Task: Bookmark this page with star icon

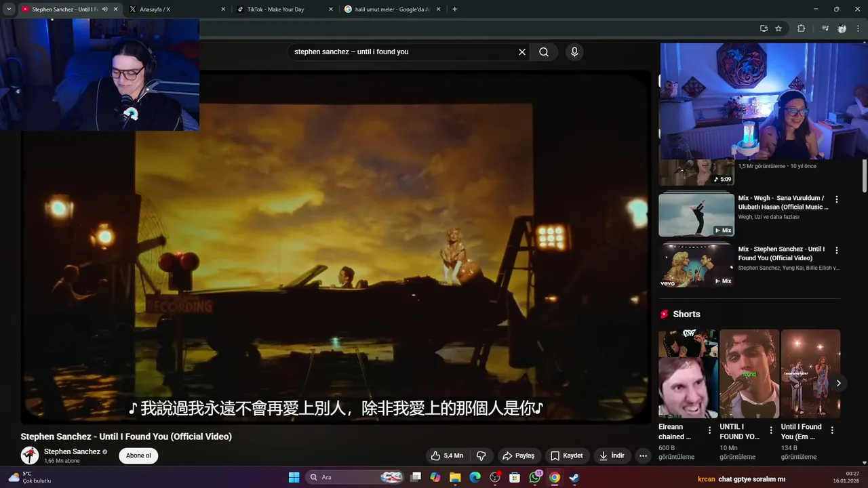Action: click(778, 28)
